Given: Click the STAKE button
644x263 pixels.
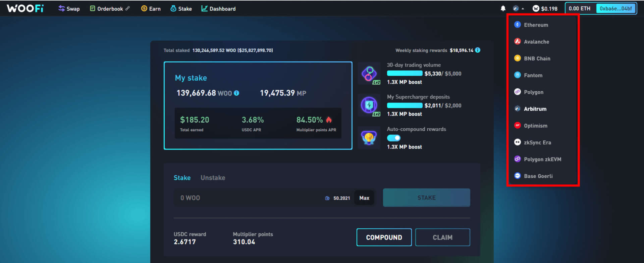Looking at the screenshot, I should coord(427,198).
